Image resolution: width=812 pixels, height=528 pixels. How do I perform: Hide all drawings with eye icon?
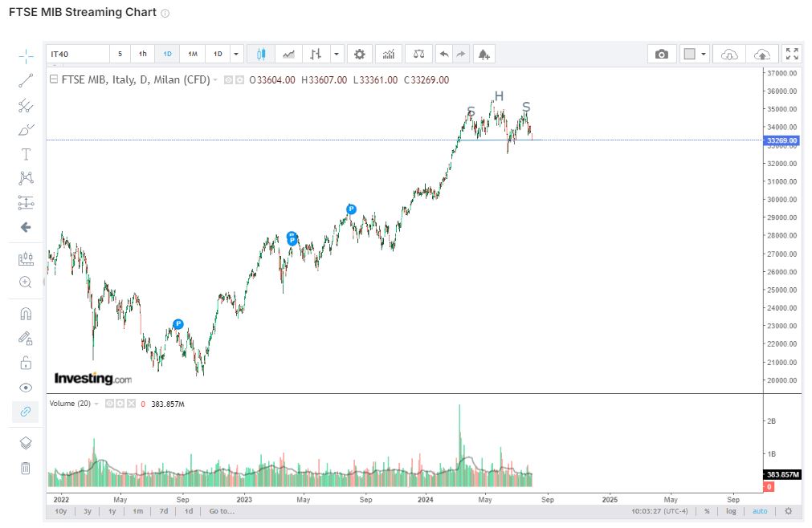[x=26, y=388]
